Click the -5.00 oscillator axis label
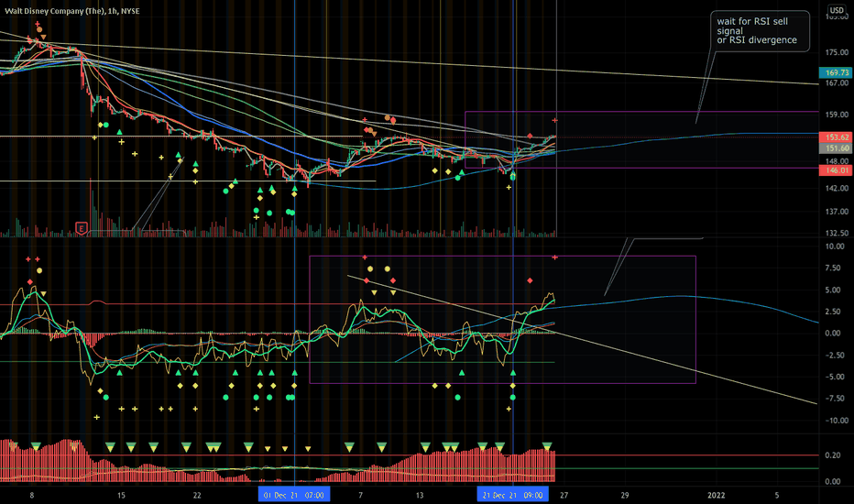 [836, 377]
